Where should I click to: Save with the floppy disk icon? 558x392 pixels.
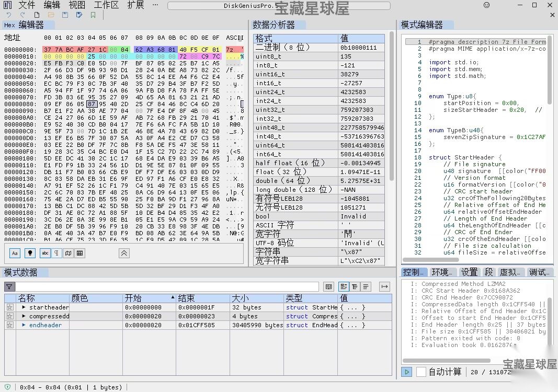(65, 15)
